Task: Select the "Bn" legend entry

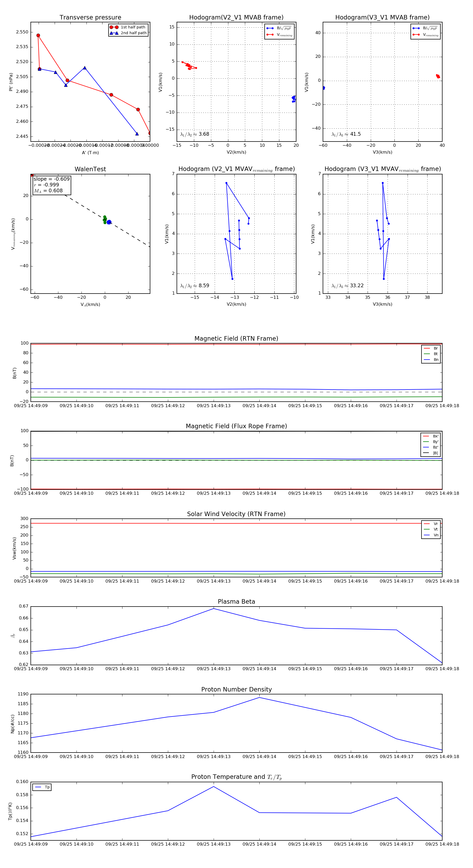Action: tap(431, 360)
